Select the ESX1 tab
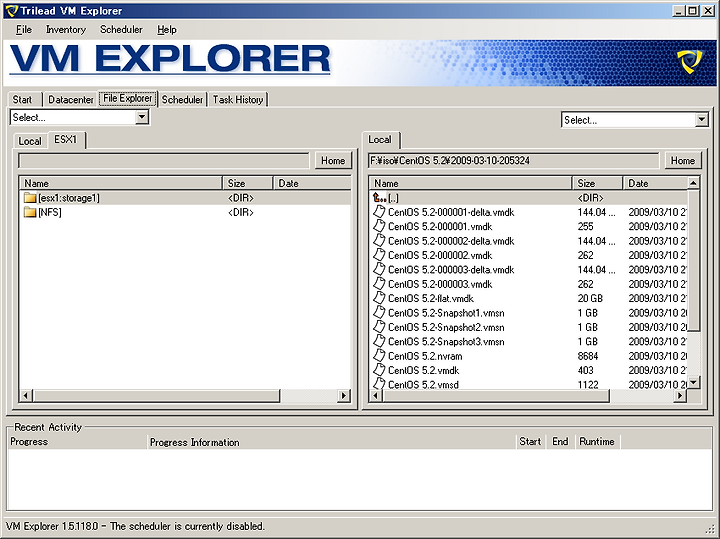 point(66,139)
